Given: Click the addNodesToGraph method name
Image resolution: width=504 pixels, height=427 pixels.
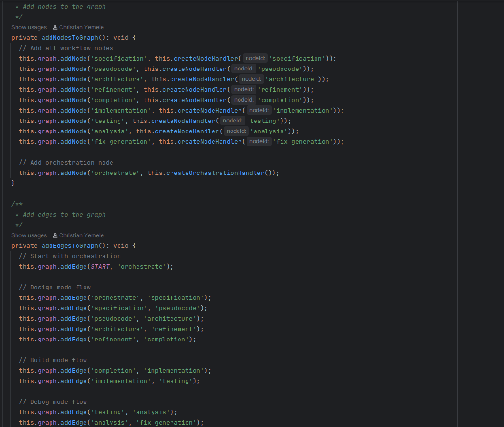Looking at the screenshot, I should pos(70,38).
